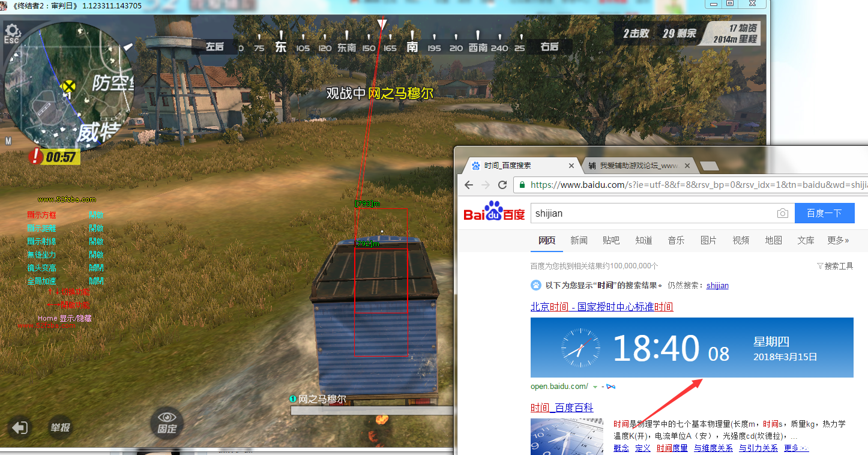Select the 图片 search category
Screen dimensions: 868x455
708,240
